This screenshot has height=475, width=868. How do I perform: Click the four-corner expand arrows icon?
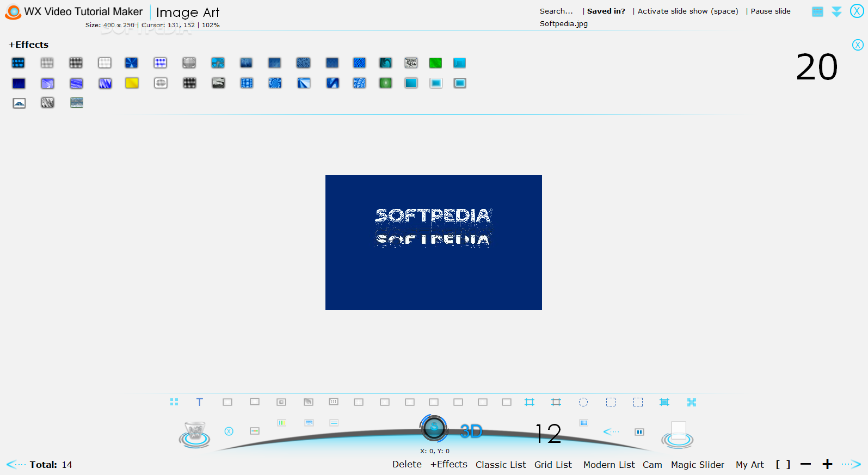pyautogui.click(x=692, y=402)
